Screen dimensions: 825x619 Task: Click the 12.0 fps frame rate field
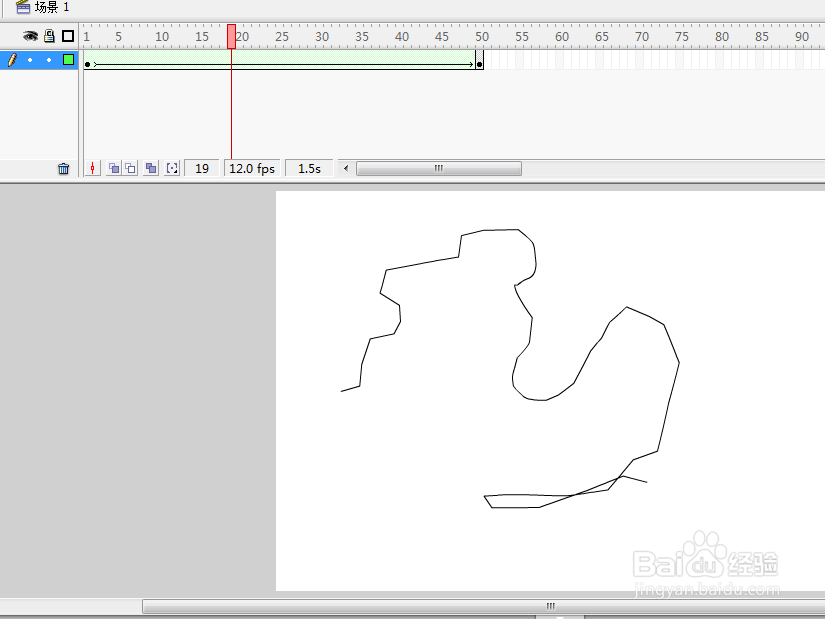(x=252, y=168)
